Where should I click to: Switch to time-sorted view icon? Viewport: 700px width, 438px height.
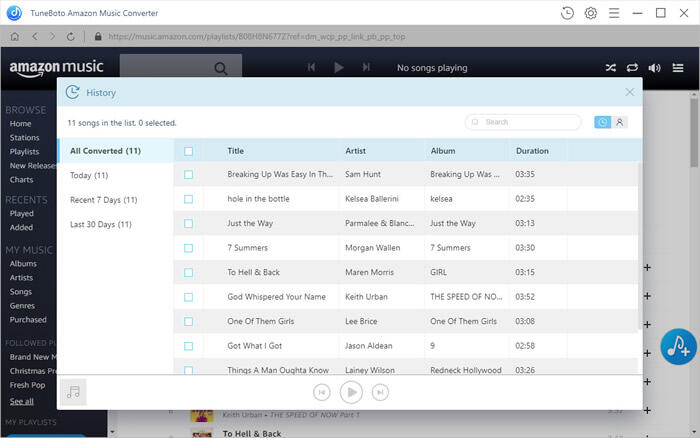pyautogui.click(x=602, y=122)
